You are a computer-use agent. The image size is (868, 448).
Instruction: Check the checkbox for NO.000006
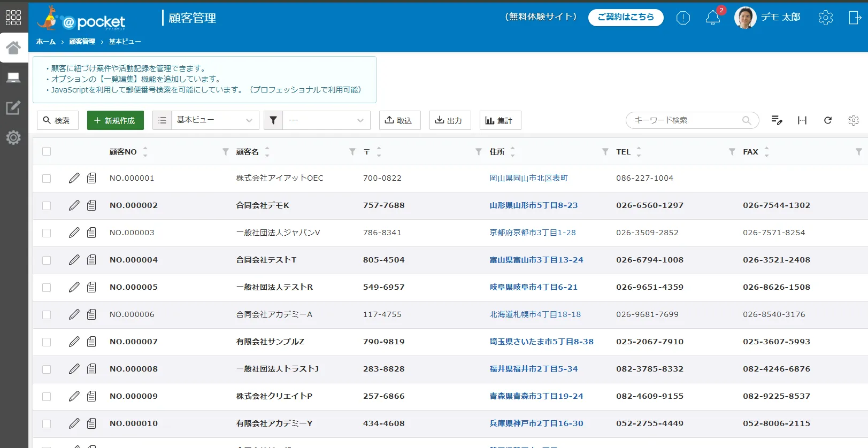(x=47, y=315)
